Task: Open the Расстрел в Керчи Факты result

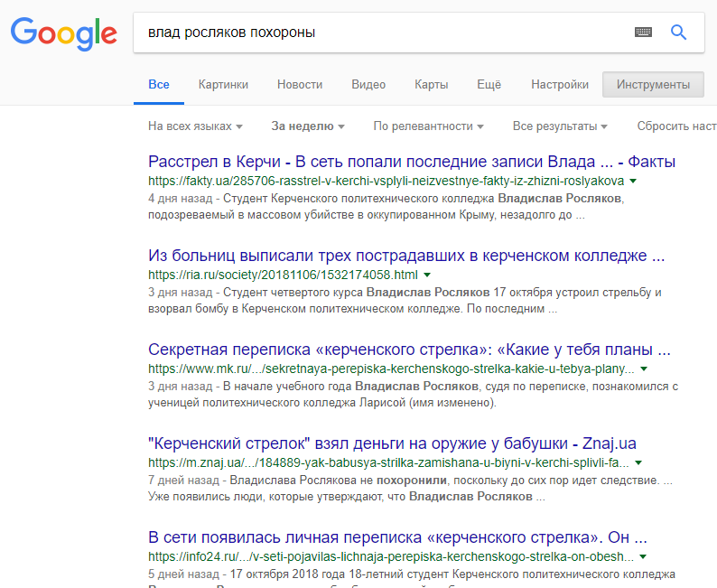Action: [x=412, y=162]
